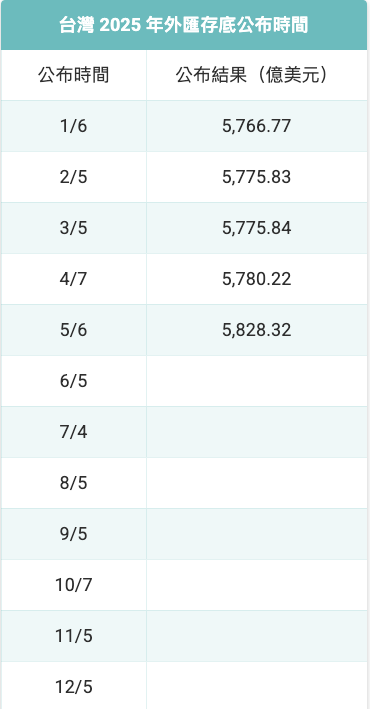Click the value 5,775.83

[256, 177]
